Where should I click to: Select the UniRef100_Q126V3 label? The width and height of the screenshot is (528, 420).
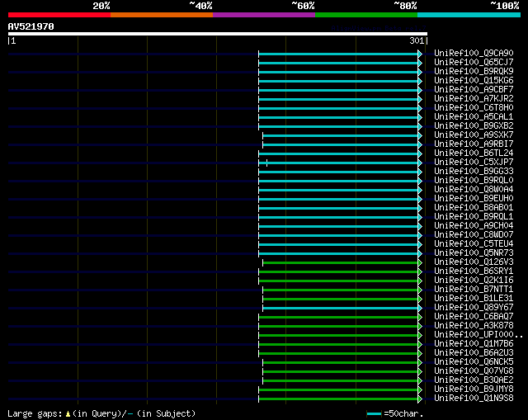click(x=474, y=262)
